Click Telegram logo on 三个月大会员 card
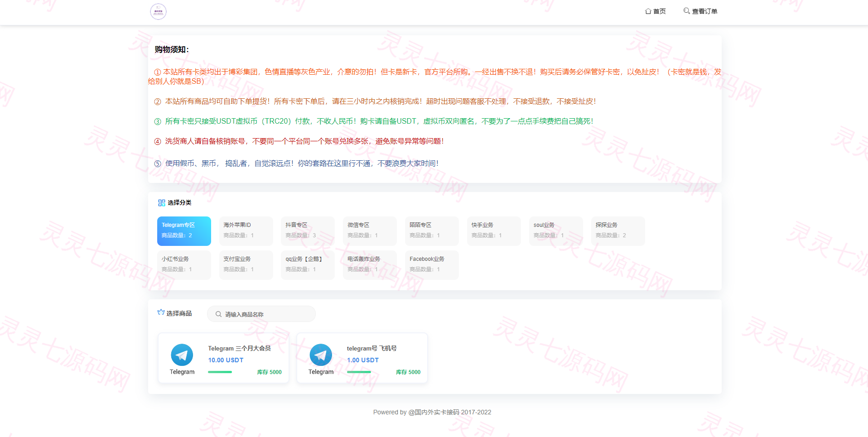This screenshot has height=437, width=868. click(x=182, y=355)
